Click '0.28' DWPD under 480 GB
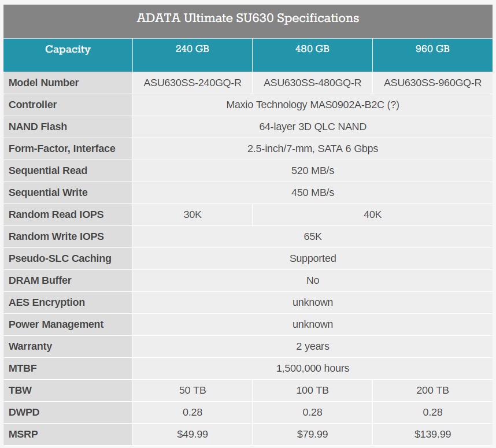496x448 pixels. coord(312,412)
